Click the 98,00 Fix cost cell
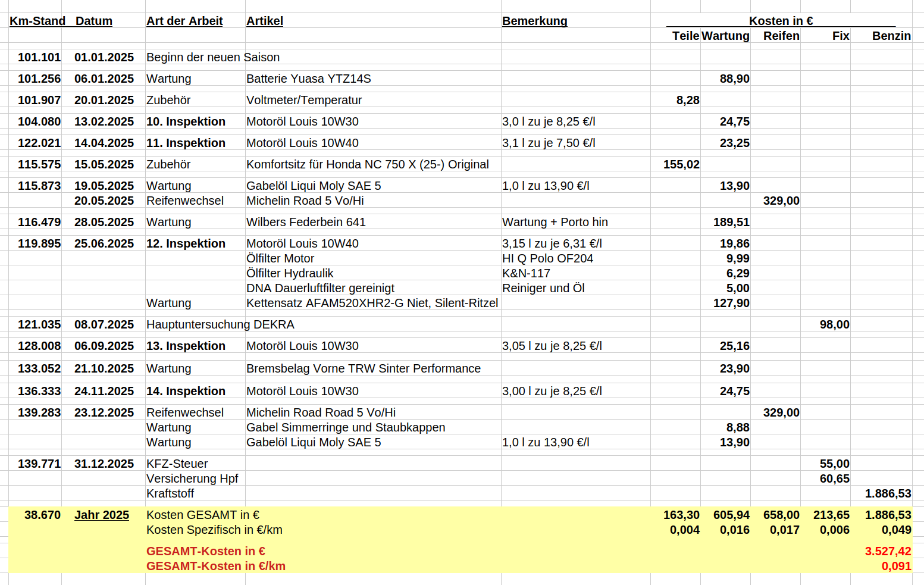The image size is (924, 585). coord(834,324)
